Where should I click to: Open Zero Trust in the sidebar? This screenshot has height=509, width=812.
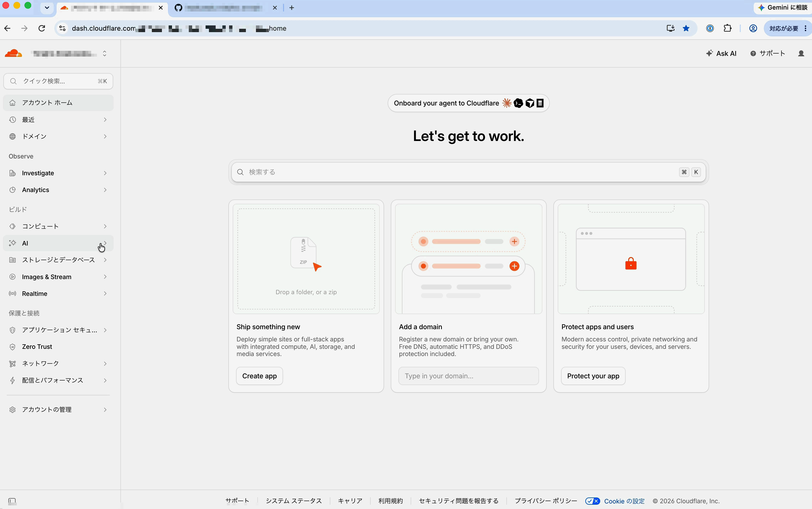coord(58,347)
